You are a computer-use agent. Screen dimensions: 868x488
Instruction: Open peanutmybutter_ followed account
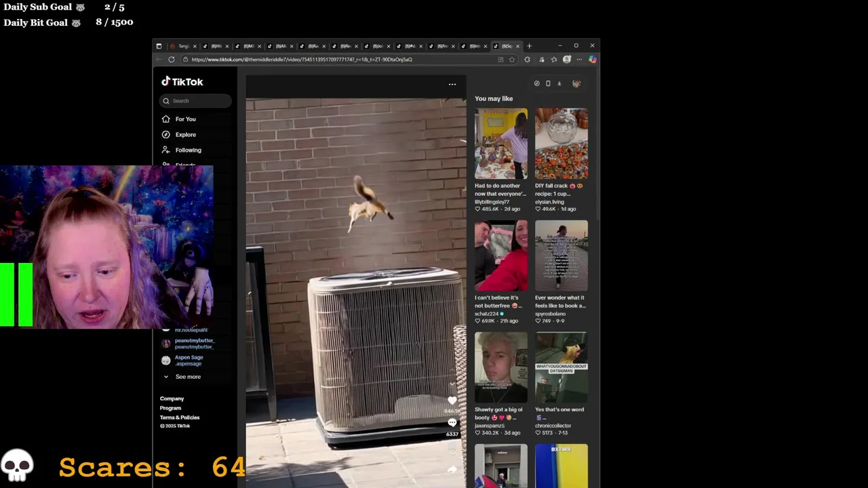pyautogui.click(x=187, y=344)
